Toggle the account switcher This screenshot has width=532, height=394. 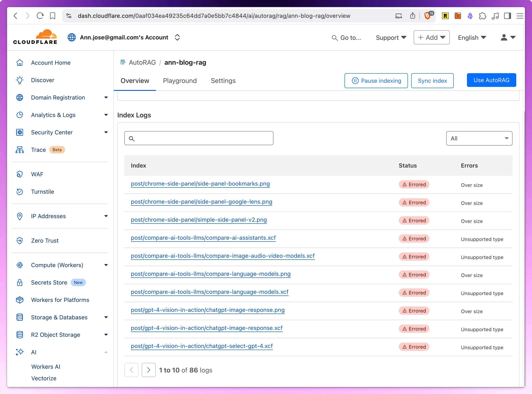tap(177, 37)
